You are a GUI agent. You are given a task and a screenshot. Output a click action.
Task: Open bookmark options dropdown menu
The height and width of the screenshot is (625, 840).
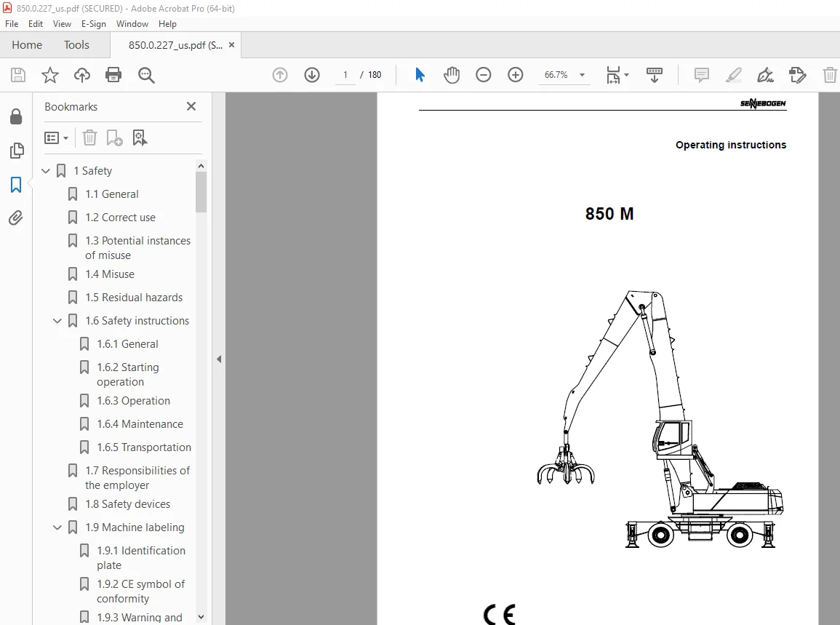click(56, 138)
